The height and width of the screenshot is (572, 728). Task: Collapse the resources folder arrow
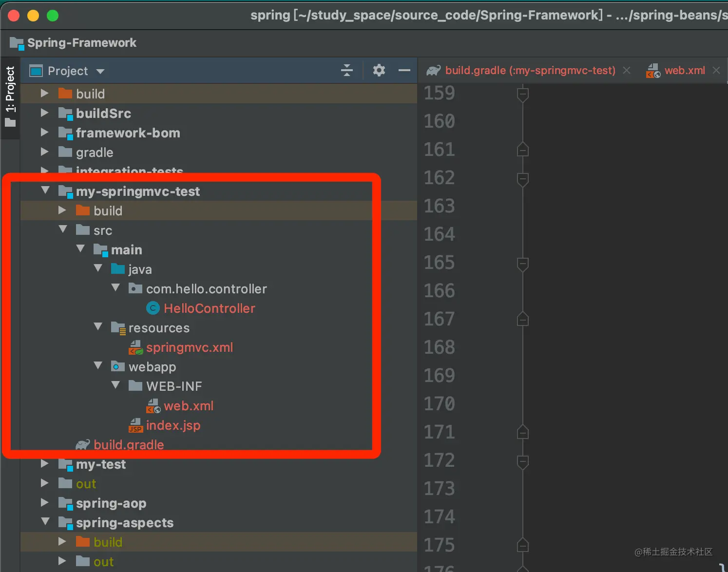[x=98, y=326]
